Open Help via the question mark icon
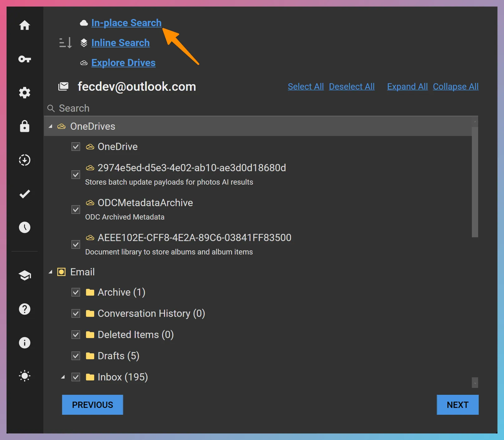Image resolution: width=504 pixels, height=440 pixels. tap(25, 309)
